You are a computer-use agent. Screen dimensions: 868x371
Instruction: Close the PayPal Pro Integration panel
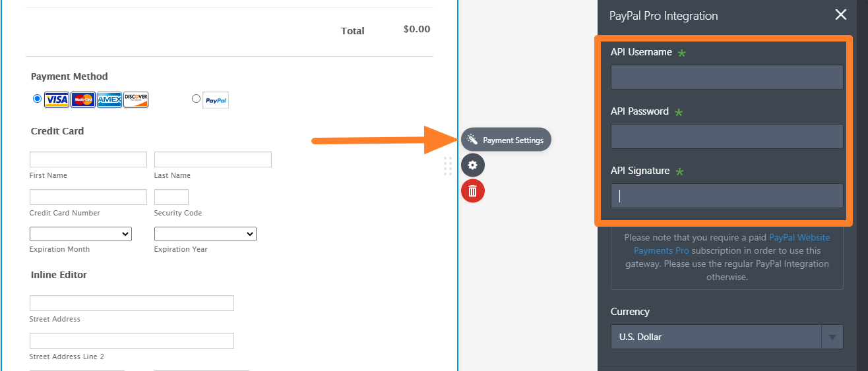pos(840,15)
